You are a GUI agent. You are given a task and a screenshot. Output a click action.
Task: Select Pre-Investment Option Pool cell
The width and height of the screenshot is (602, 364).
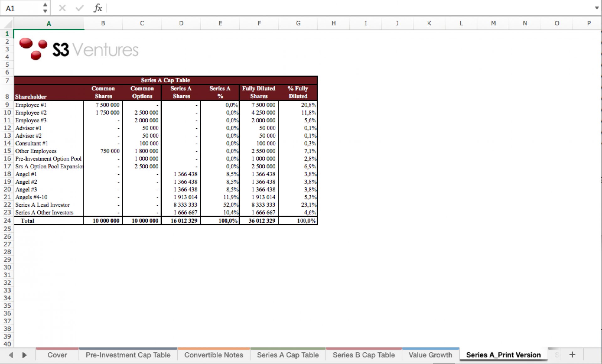coord(49,159)
